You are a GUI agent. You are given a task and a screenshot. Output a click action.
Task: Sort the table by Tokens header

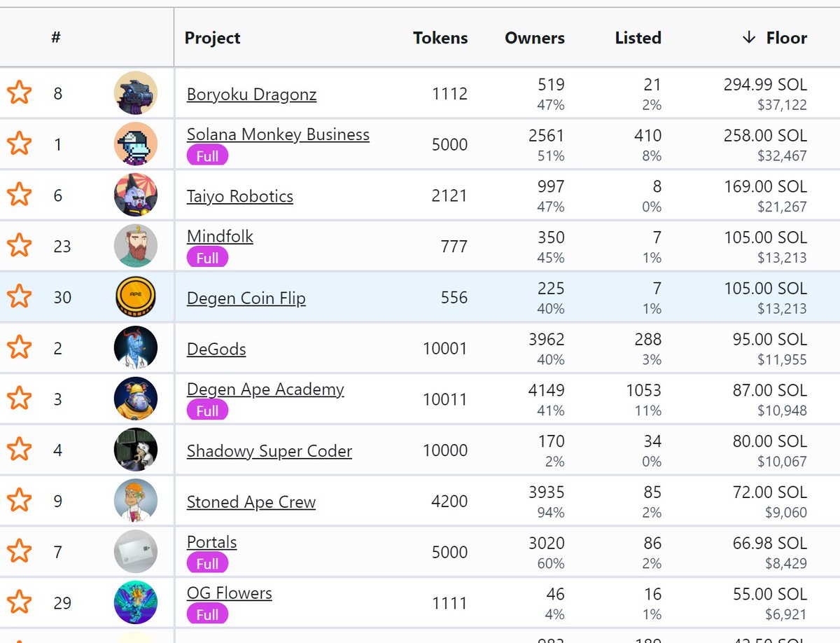click(x=440, y=38)
